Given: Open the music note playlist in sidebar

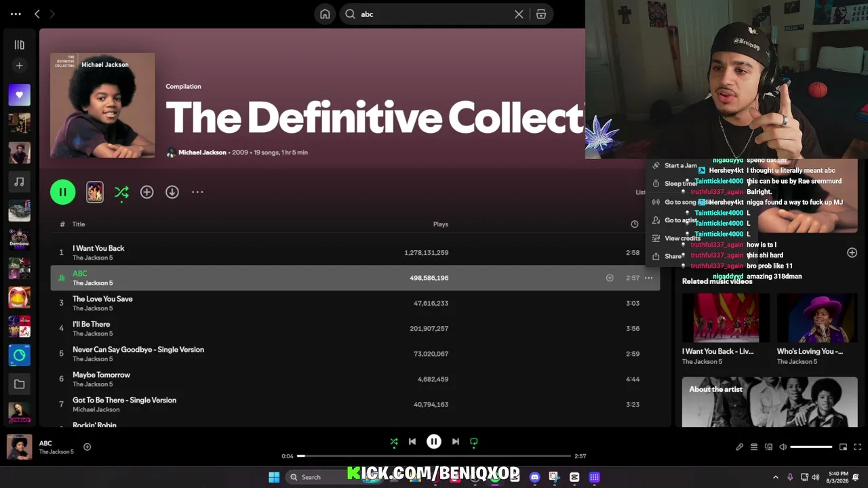Looking at the screenshot, I should click(19, 182).
